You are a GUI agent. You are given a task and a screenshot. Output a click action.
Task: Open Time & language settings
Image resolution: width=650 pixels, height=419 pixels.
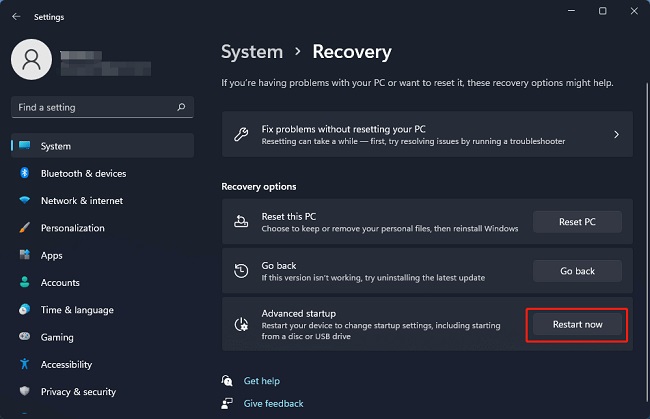point(77,310)
